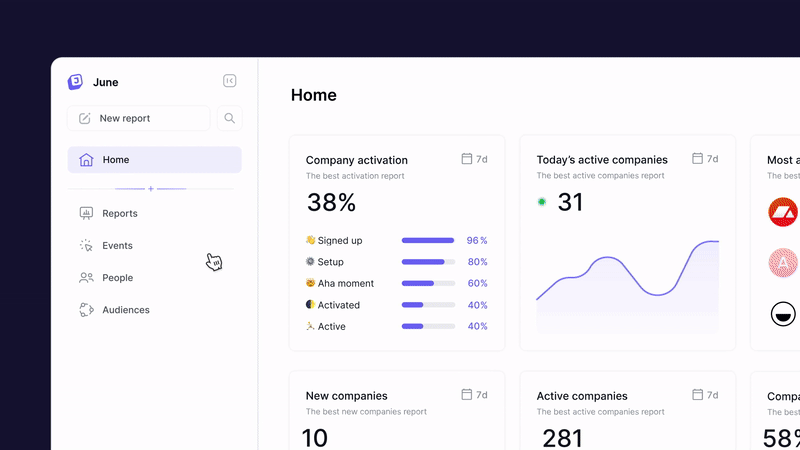Change the 7d range on Today's active companies
This screenshot has height=450, width=800.
(705, 159)
